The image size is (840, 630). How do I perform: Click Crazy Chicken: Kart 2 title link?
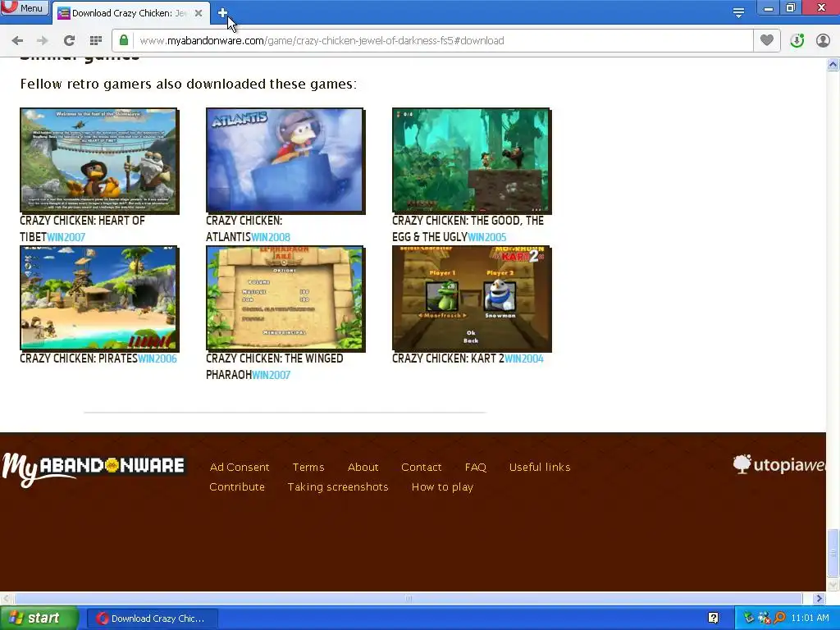448,359
